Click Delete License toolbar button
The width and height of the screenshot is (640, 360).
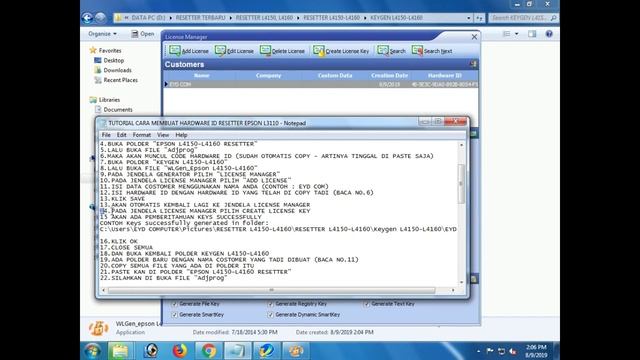click(x=282, y=51)
